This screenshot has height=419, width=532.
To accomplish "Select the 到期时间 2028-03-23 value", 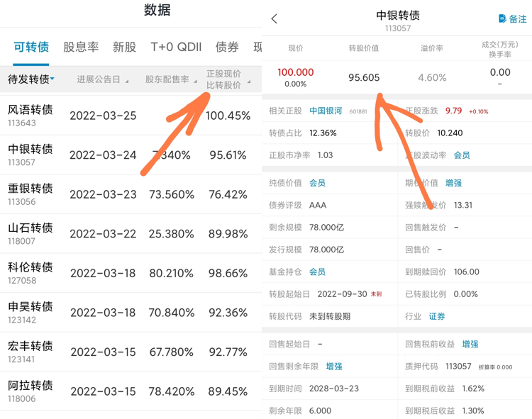I will coord(334,389).
